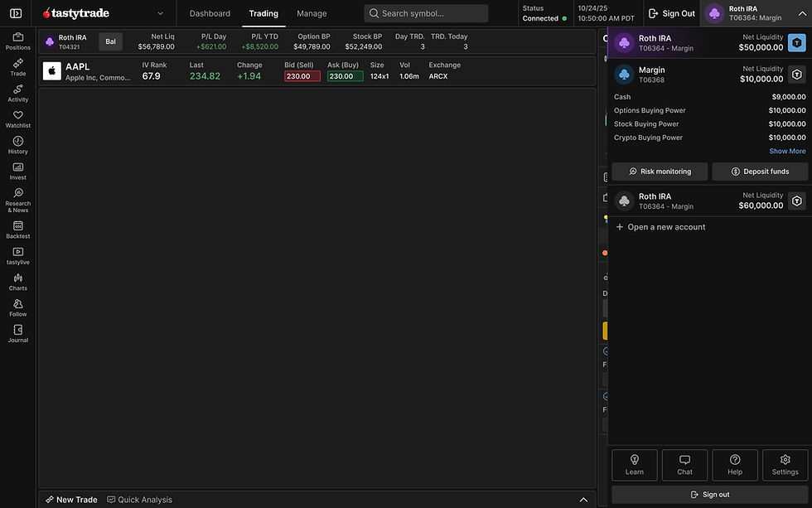Open Positions in the sidebar
812x508 pixels.
(x=18, y=41)
